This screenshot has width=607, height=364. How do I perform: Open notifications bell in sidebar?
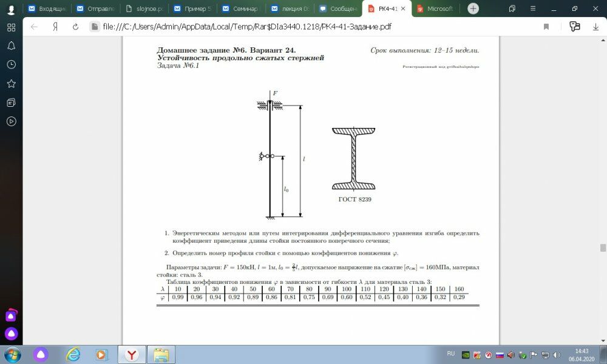(x=11, y=46)
